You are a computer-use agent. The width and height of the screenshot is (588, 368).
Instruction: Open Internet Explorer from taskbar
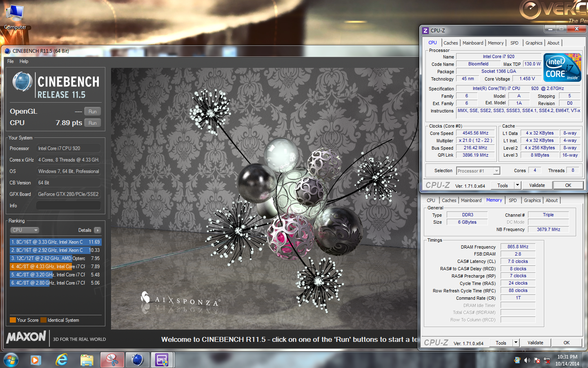pos(62,360)
